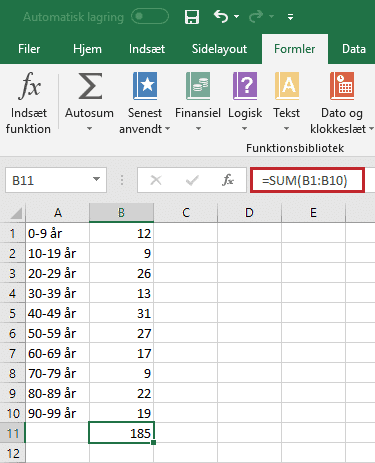Select row 5 header

(x=12, y=313)
